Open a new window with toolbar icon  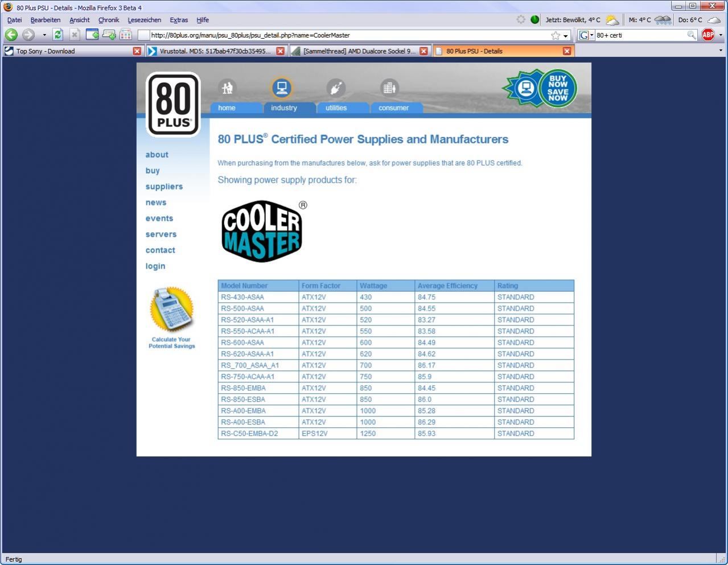(92, 35)
